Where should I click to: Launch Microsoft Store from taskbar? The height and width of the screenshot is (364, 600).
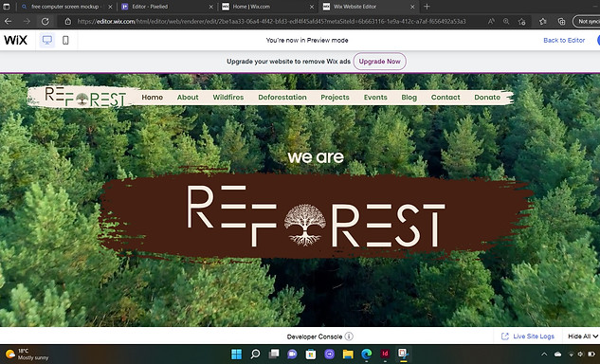pyautogui.click(x=311, y=355)
